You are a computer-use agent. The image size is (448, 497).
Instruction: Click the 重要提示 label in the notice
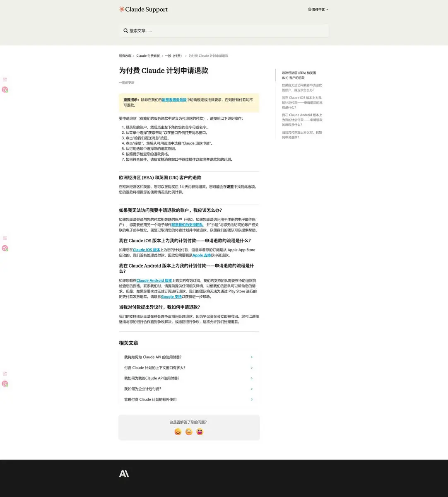pos(131,100)
